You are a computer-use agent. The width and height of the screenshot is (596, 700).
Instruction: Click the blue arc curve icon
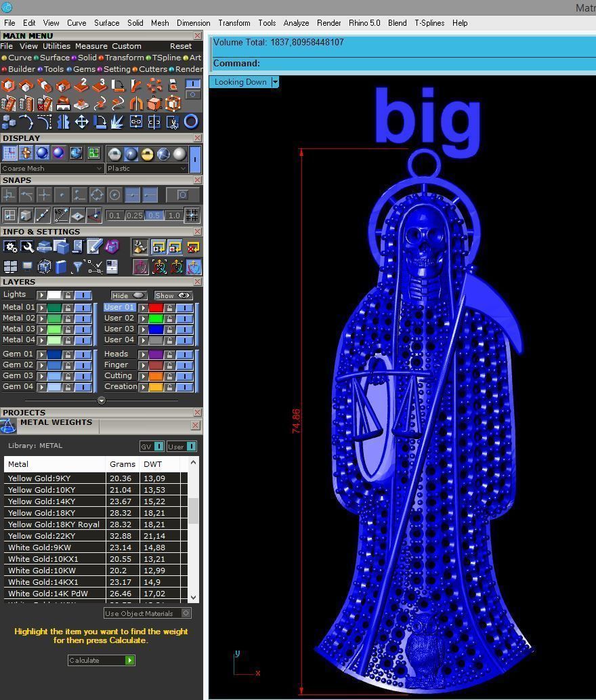coord(26,121)
